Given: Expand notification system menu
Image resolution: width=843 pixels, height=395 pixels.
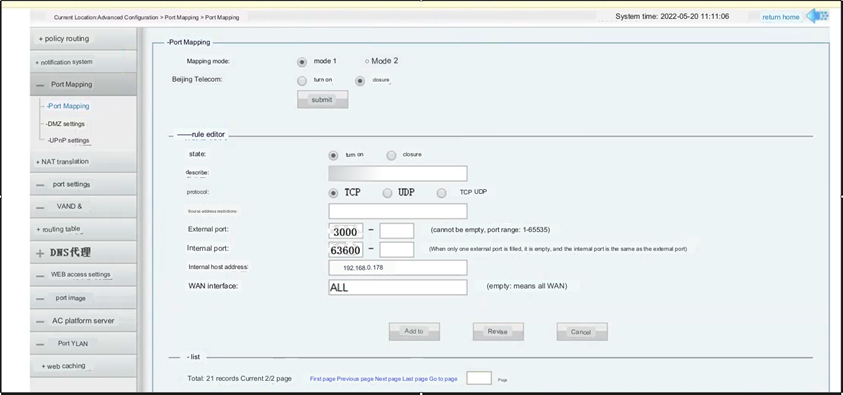Looking at the screenshot, I should [x=83, y=62].
